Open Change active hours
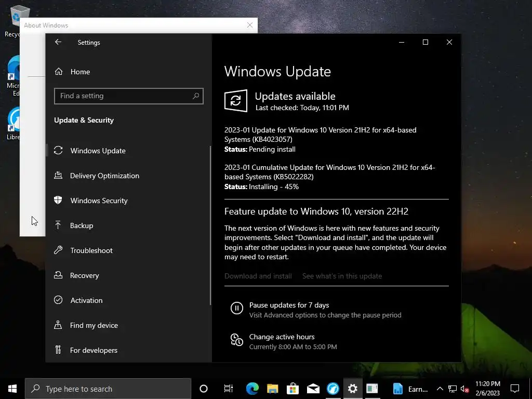This screenshot has height=399, width=532. click(x=282, y=337)
